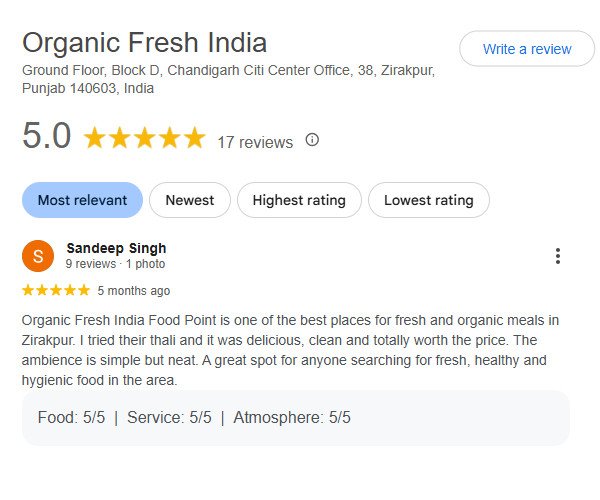Click the 5.0 rating score
Image resolution: width=600 pixels, height=500 pixels.
46,138
